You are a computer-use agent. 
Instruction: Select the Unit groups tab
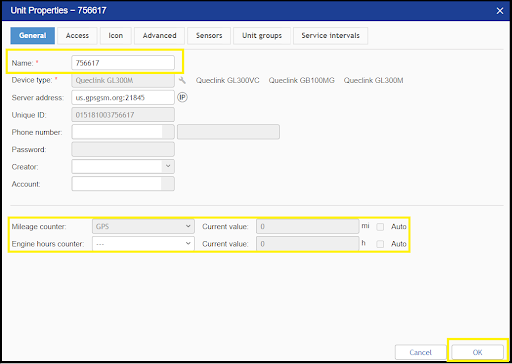[262, 36]
